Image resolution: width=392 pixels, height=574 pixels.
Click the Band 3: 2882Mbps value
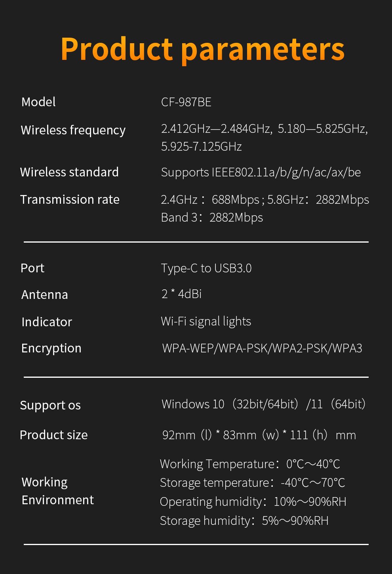[x=212, y=218]
